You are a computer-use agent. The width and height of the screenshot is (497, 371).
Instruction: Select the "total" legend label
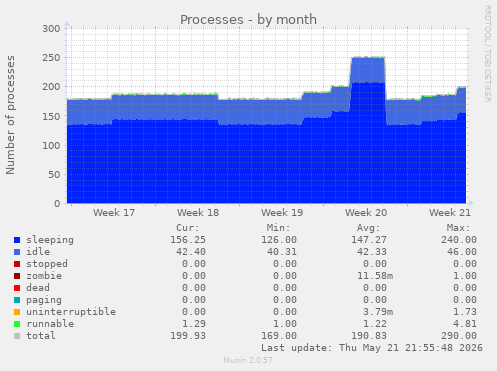tap(41, 336)
